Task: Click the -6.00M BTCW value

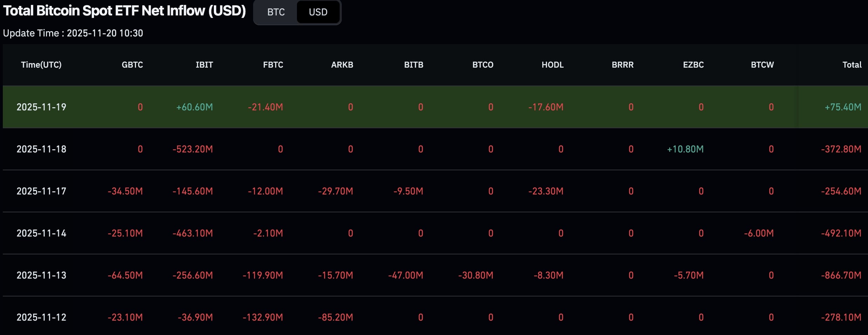Action: click(x=759, y=233)
